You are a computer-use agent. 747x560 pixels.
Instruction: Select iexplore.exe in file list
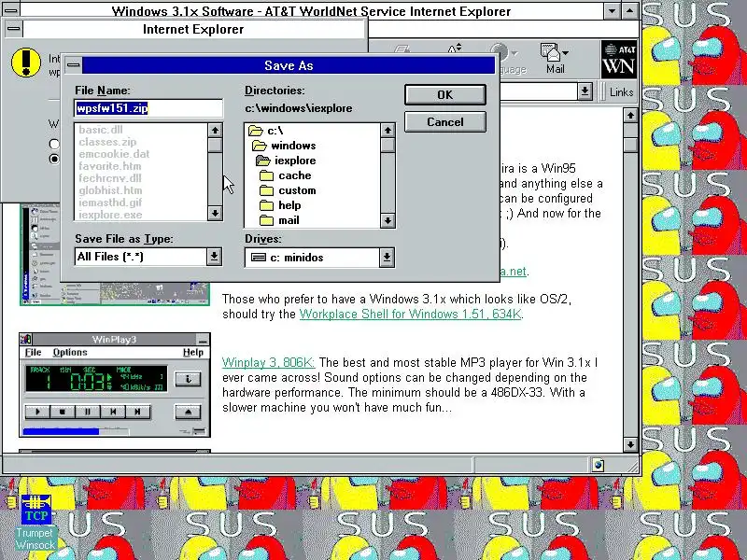[x=110, y=215]
